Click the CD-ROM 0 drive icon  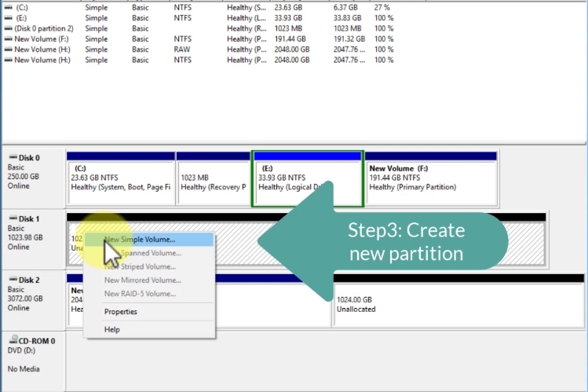coord(11,341)
